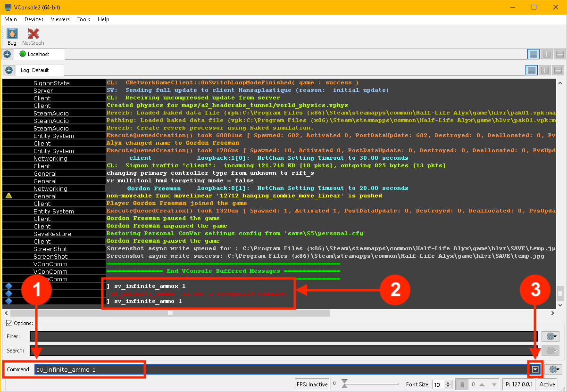Select the Server channel row
567x392 pixels.
tap(43, 90)
